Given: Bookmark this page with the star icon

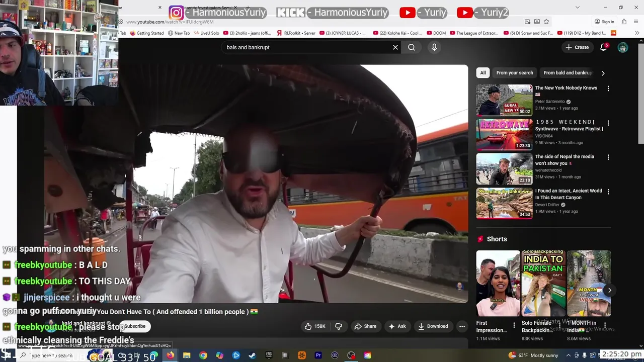Looking at the screenshot, I should point(546,22).
